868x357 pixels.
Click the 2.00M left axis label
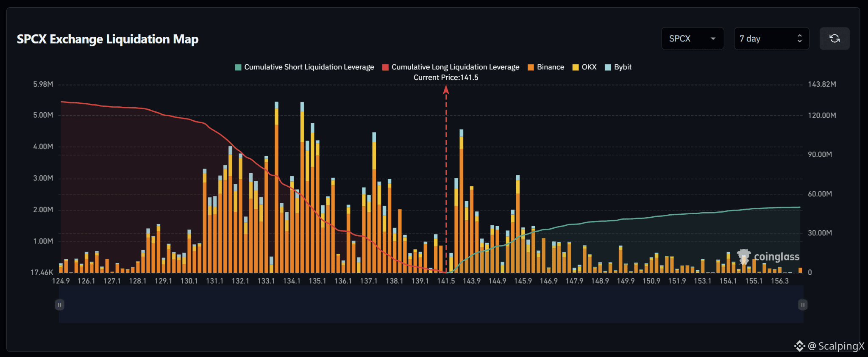tap(43, 210)
